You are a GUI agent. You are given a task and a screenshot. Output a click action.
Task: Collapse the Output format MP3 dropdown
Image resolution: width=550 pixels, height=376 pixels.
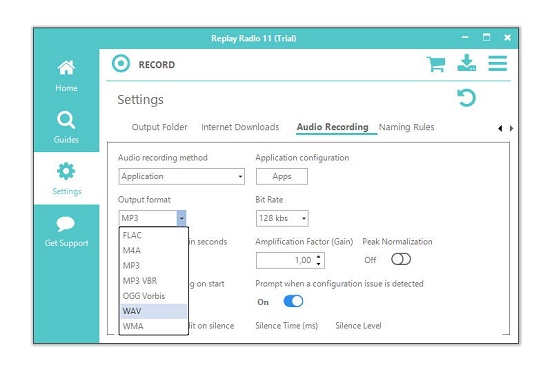click(x=181, y=218)
